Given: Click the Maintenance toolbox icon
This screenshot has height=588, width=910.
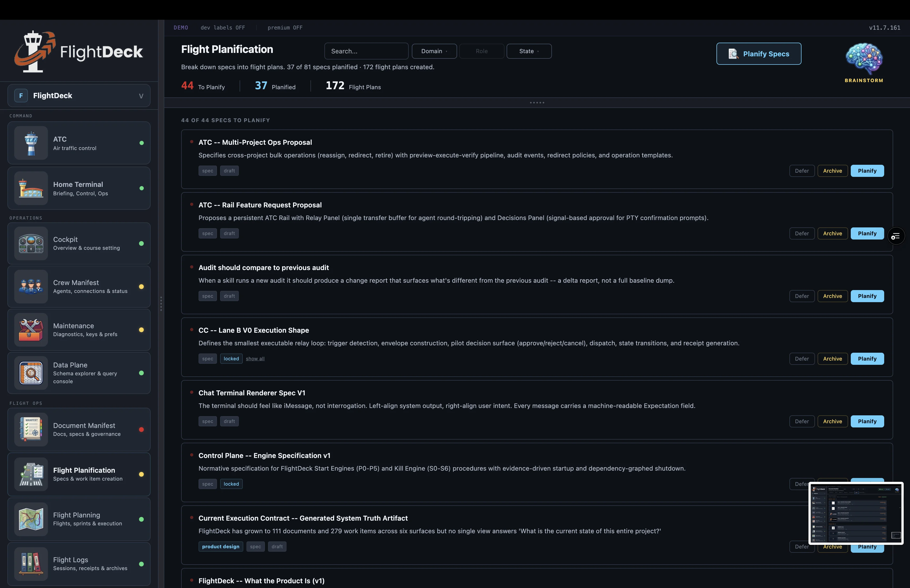Looking at the screenshot, I should point(31,330).
